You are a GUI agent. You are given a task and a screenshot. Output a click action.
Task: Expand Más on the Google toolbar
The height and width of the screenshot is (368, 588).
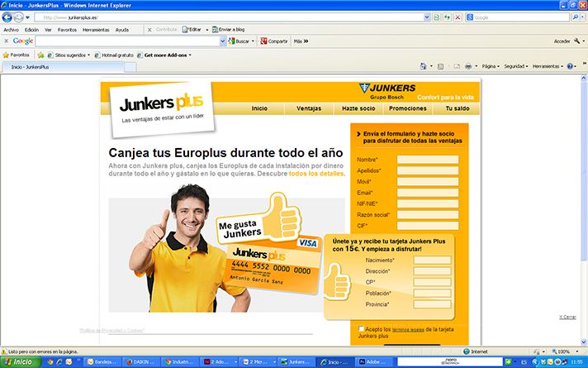pyautogui.click(x=301, y=41)
